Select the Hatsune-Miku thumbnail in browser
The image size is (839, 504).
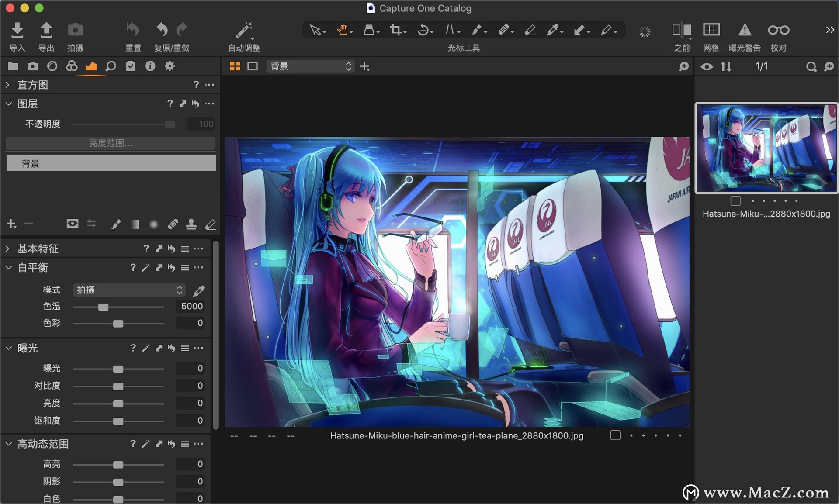[766, 148]
